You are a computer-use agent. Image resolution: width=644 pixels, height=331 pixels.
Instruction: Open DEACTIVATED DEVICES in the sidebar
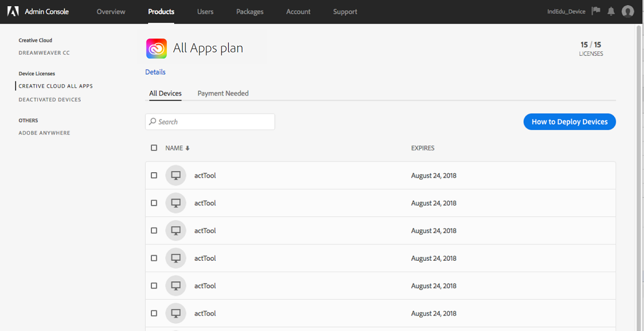50,100
